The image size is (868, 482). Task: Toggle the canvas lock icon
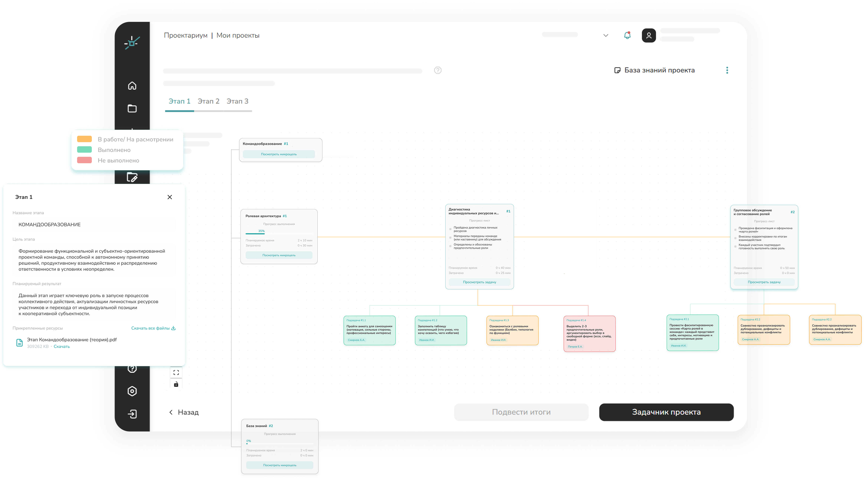(176, 384)
